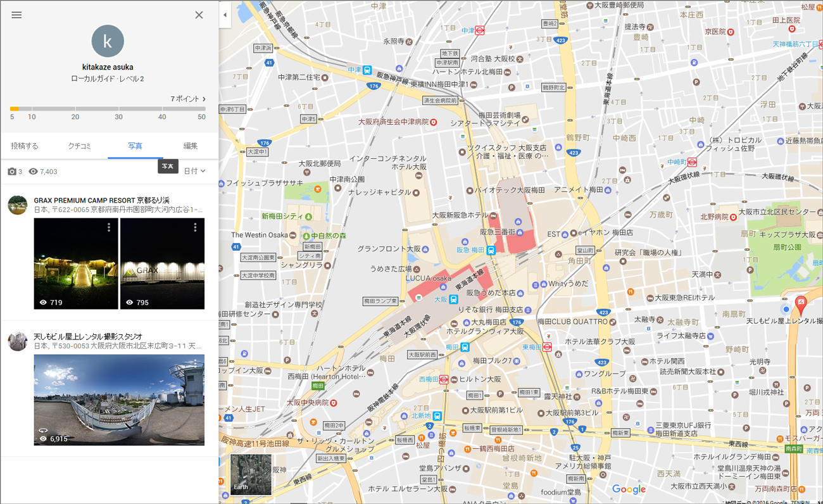Viewport: 823px width, 504px height.
Task: Click 梅田 Hanshin station train icon
Action: tap(465, 347)
